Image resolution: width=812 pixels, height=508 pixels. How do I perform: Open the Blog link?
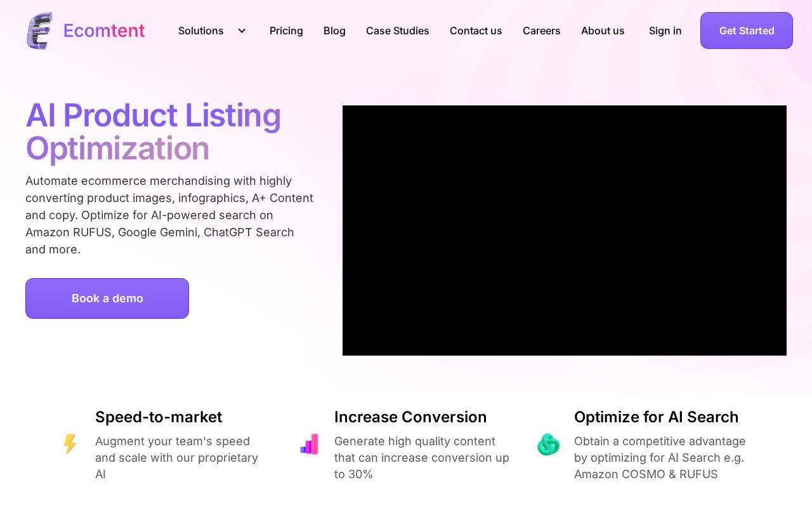click(334, 30)
